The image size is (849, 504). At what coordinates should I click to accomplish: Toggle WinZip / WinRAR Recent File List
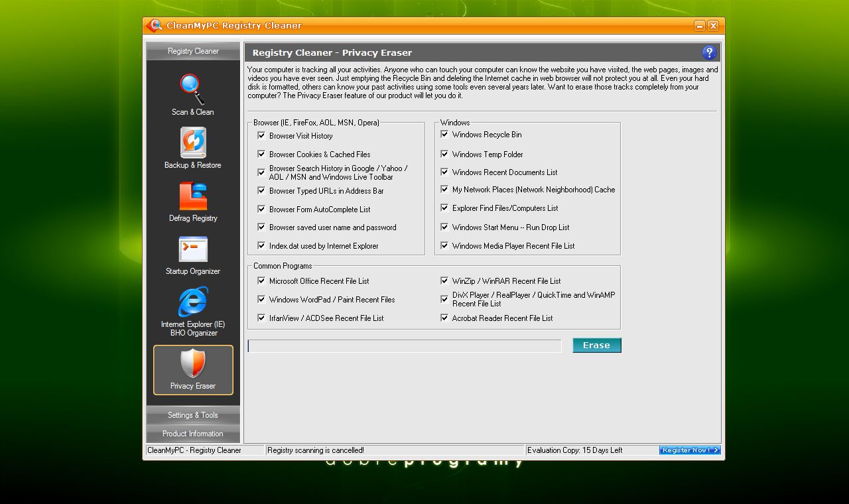click(x=444, y=281)
